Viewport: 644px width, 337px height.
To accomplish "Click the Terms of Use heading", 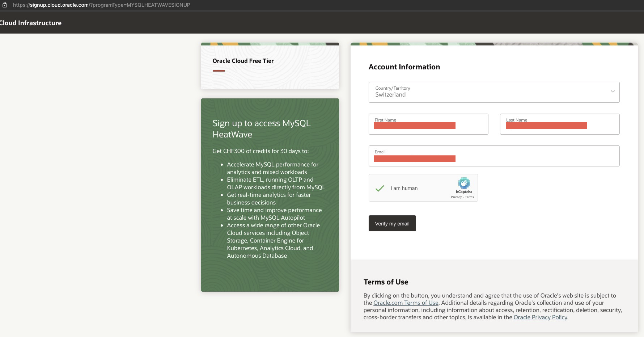I will click(386, 282).
